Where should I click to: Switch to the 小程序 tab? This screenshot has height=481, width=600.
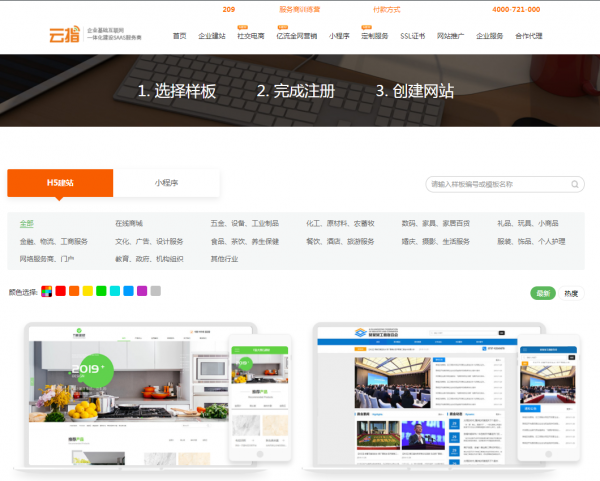click(167, 183)
